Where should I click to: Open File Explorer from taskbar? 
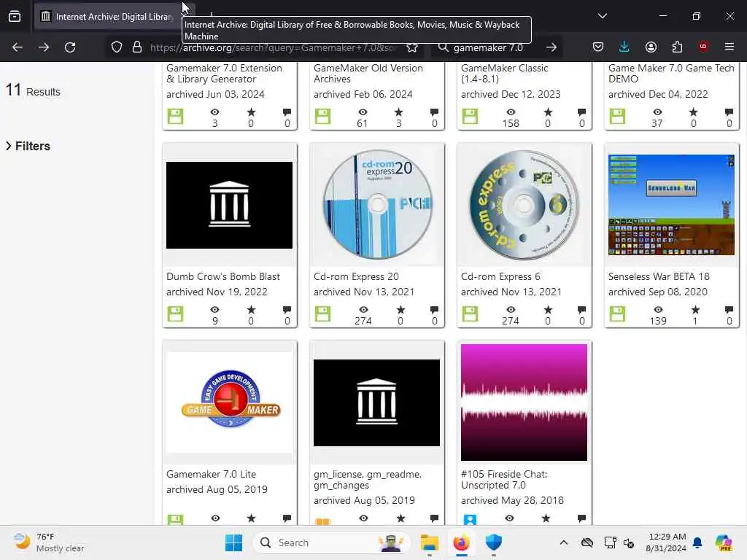click(429, 542)
